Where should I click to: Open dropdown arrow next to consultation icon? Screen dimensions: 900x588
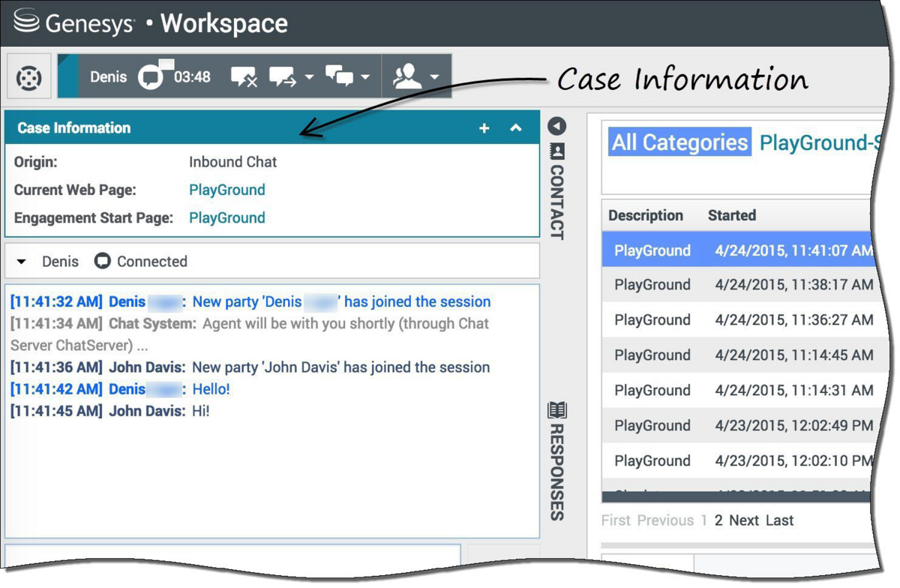click(434, 77)
